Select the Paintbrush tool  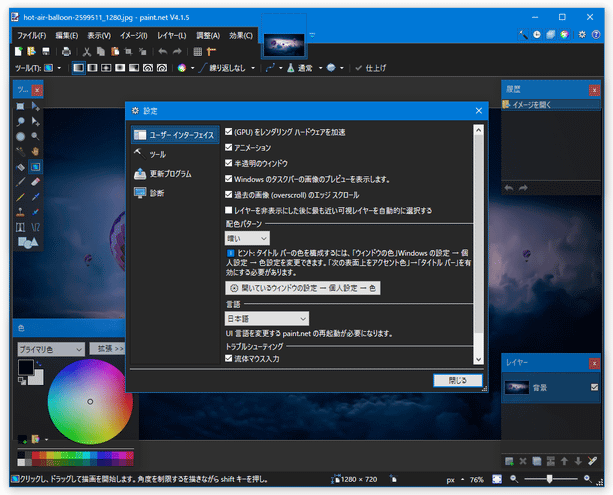[20, 182]
